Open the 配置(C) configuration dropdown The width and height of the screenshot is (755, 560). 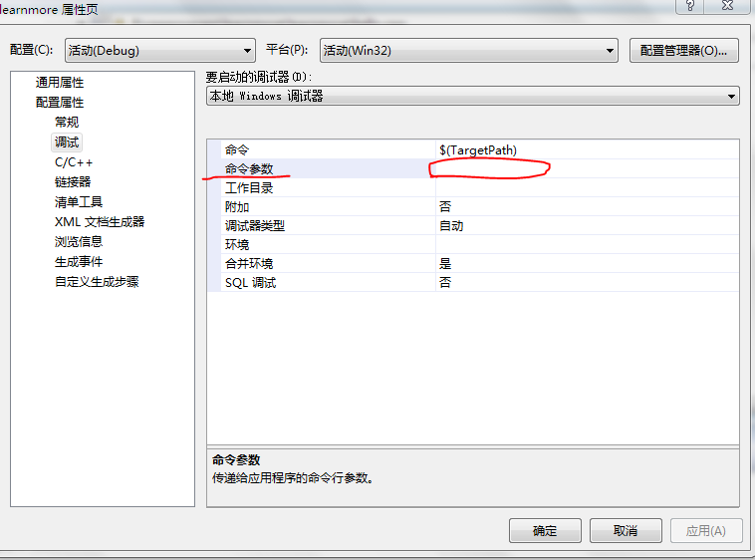[x=159, y=50]
